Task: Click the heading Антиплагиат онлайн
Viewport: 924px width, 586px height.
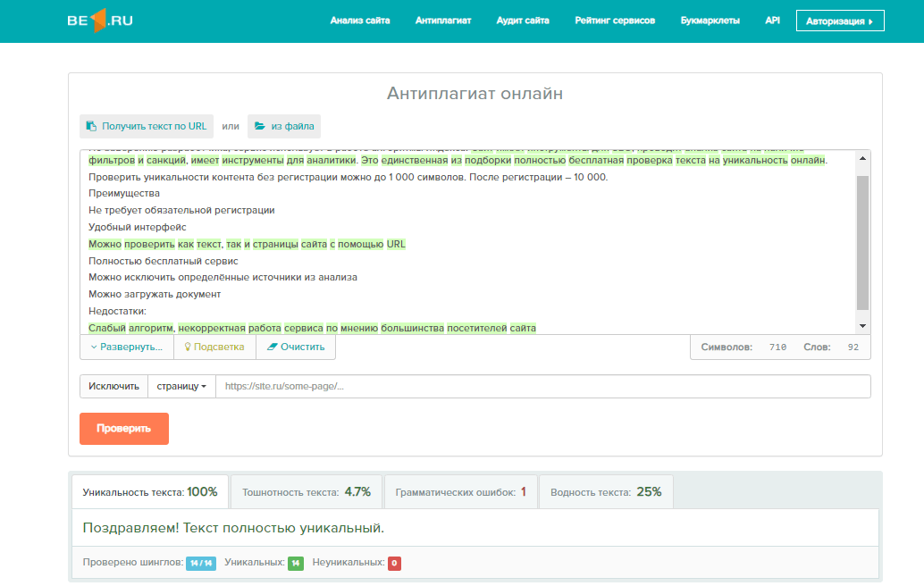Action: 475,93
